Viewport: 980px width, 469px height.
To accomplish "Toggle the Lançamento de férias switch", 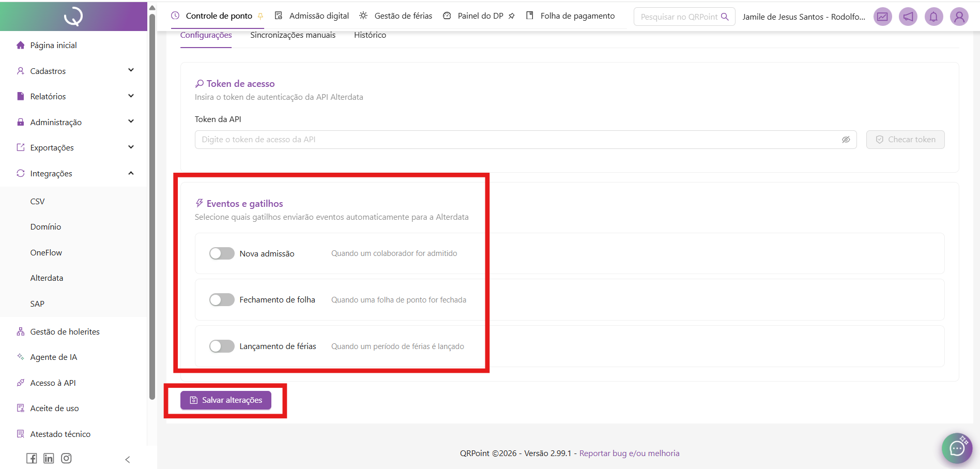I will click(222, 346).
